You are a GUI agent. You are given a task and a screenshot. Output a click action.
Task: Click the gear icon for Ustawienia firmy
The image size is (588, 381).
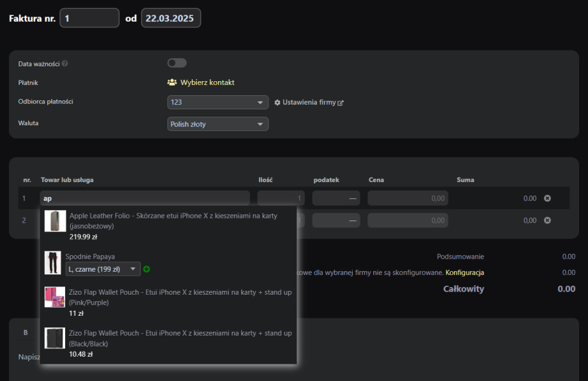(277, 103)
